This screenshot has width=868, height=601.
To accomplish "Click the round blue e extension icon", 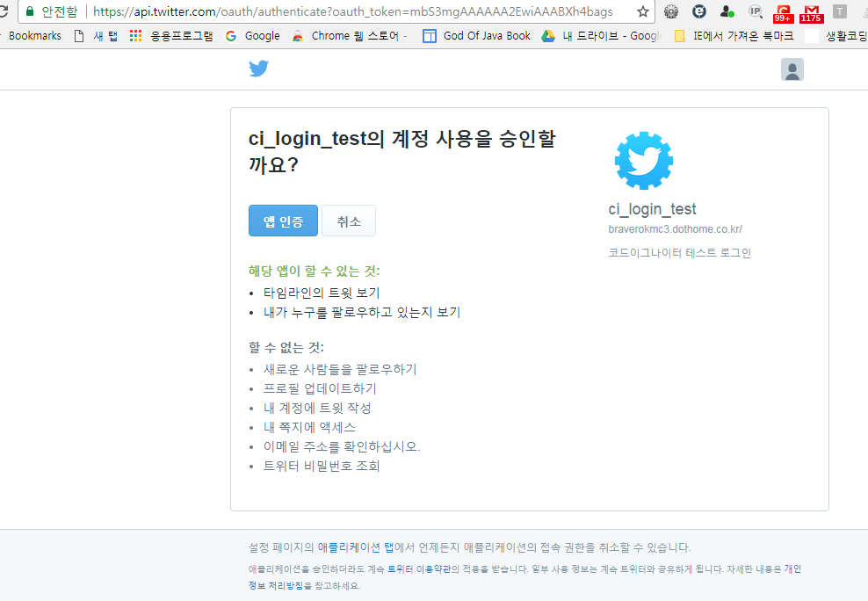I will click(x=699, y=11).
